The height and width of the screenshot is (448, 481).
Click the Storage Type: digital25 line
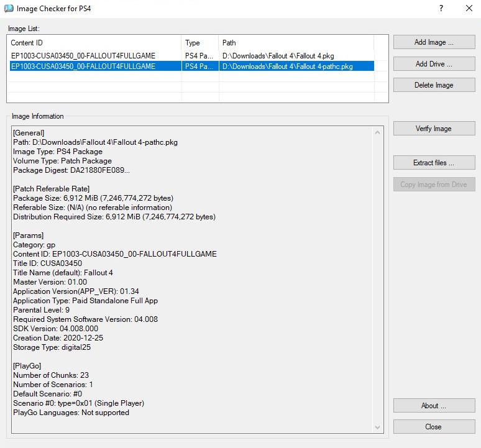(x=52, y=347)
